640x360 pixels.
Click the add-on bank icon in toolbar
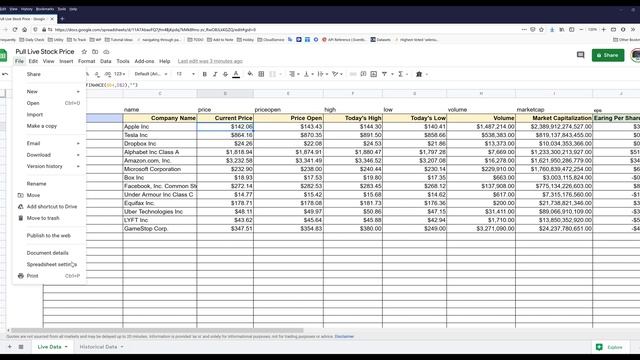tap(419, 74)
